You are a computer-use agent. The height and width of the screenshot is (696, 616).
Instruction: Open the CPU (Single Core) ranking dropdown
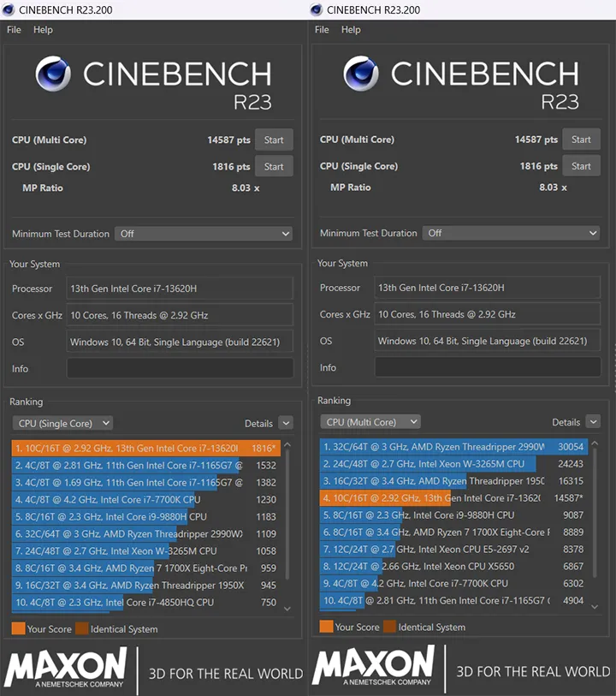62,423
